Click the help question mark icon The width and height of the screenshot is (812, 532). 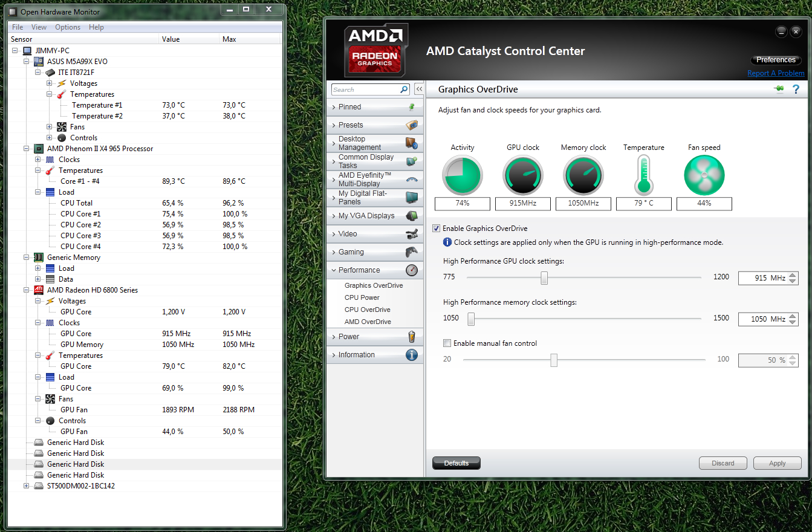pos(796,89)
